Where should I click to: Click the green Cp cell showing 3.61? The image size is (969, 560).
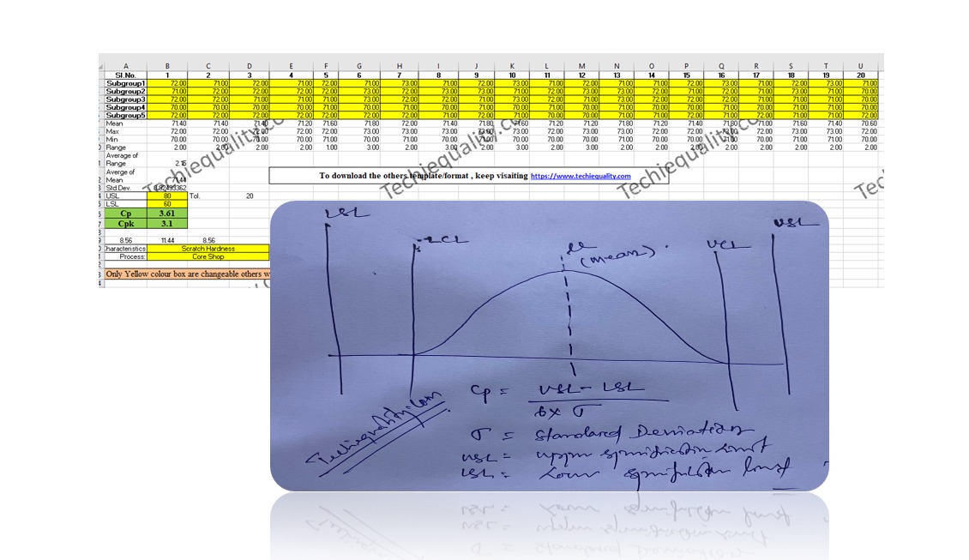point(166,213)
